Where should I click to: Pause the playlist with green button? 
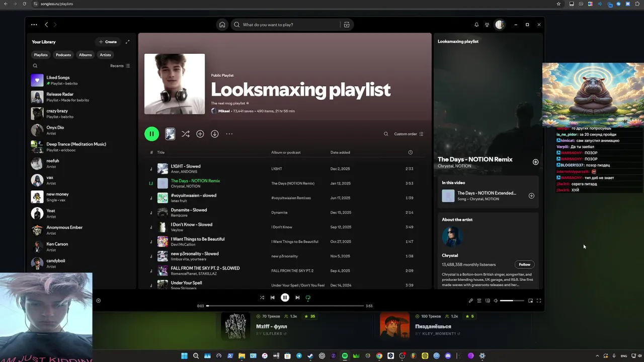tap(151, 134)
